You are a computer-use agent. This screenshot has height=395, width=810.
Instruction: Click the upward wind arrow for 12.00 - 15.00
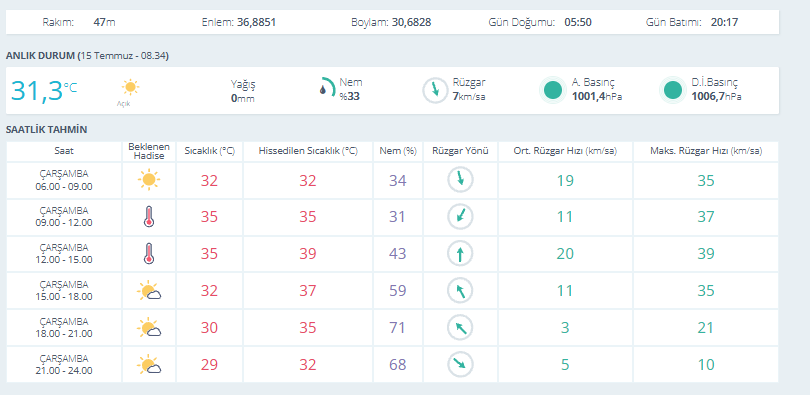coord(460,254)
